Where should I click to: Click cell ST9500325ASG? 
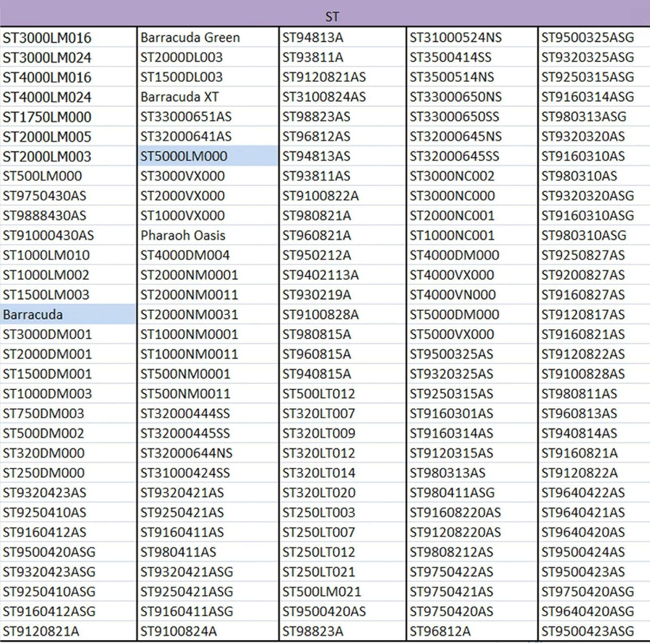click(x=594, y=37)
